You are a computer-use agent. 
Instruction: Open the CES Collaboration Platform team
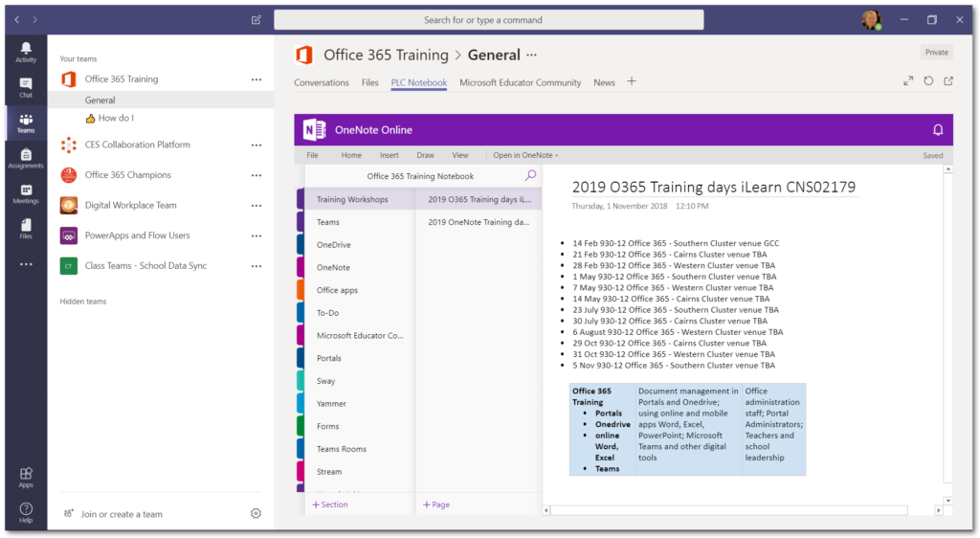click(x=138, y=145)
